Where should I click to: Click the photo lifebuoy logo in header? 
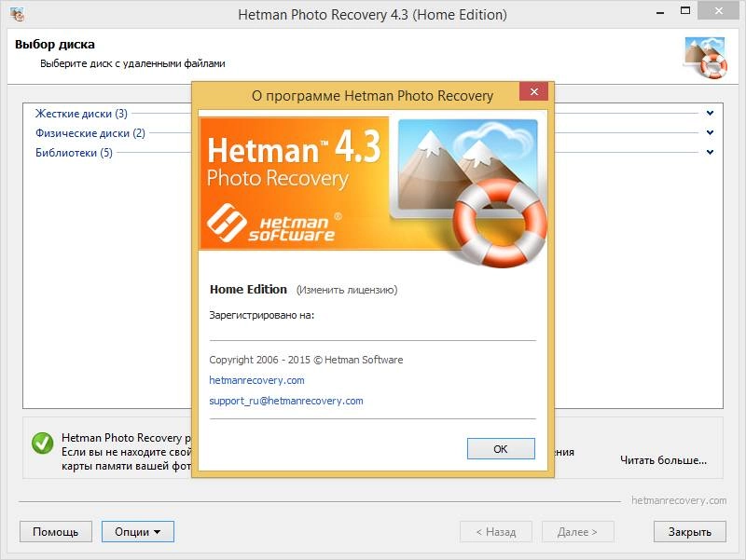(705, 58)
